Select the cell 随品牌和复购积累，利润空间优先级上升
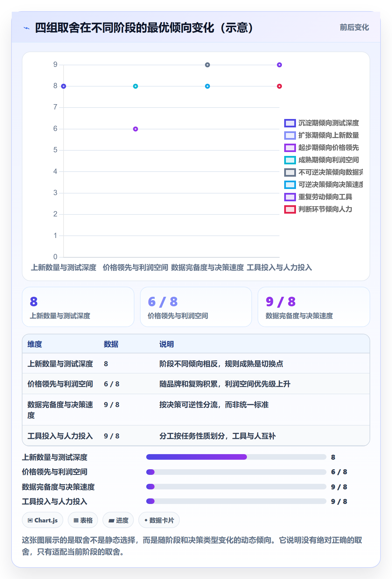 click(x=225, y=384)
